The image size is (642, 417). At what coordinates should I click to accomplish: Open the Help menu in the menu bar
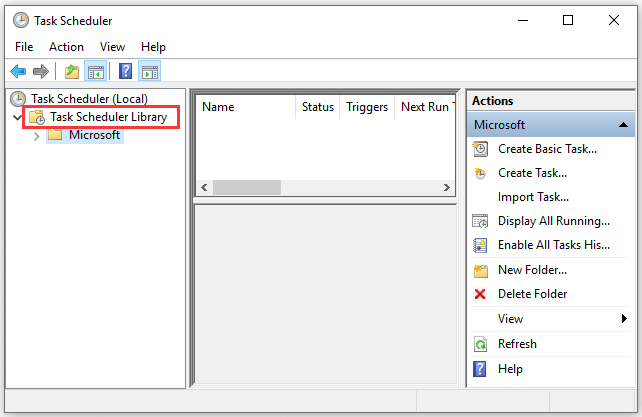153,47
